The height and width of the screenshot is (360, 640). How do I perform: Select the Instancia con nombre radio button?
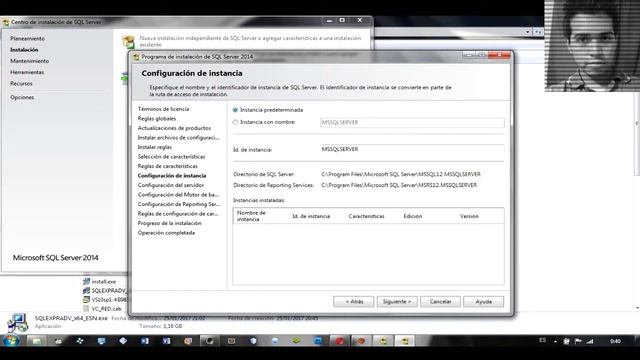click(x=235, y=122)
